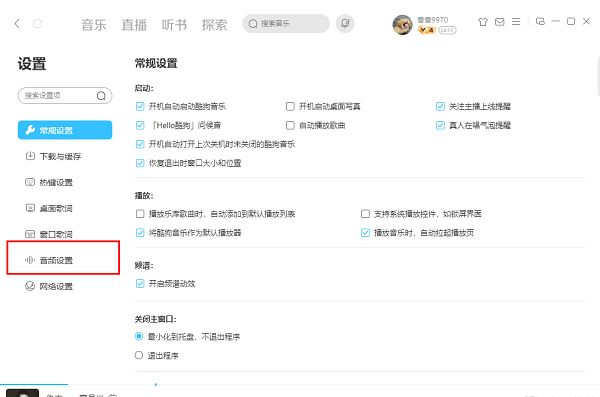Click the Lv level badge under username
The width and height of the screenshot is (600, 397).
pos(447,30)
